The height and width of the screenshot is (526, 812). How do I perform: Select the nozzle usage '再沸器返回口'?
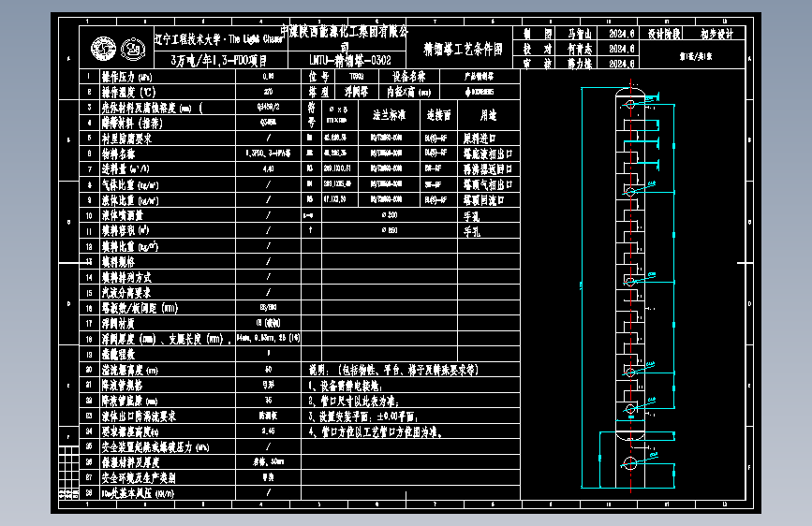488,169
